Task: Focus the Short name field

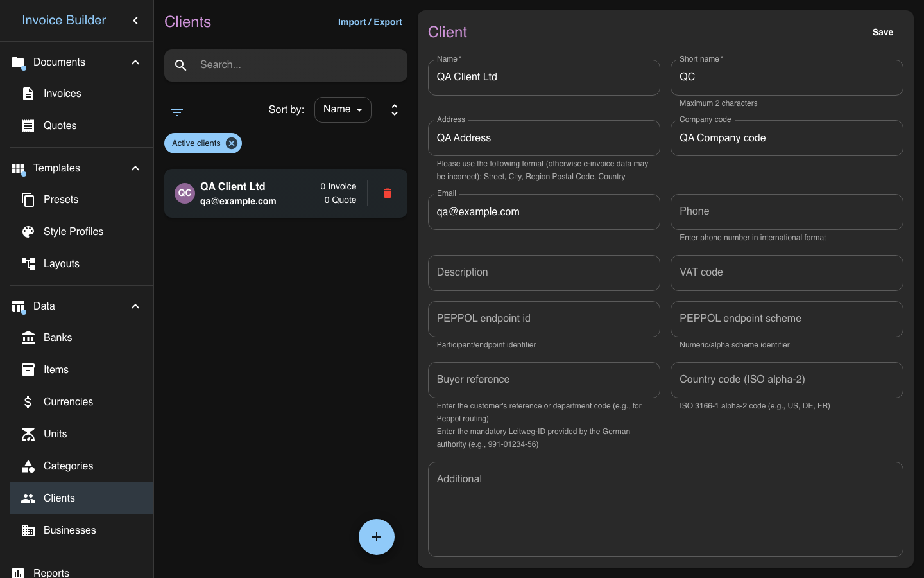Action: click(x=787, y=78)
